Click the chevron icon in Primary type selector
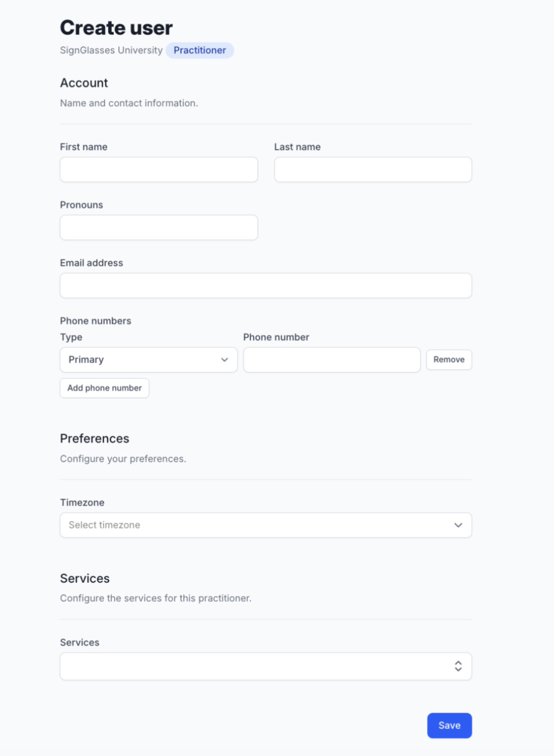 (x=224, y=360)
